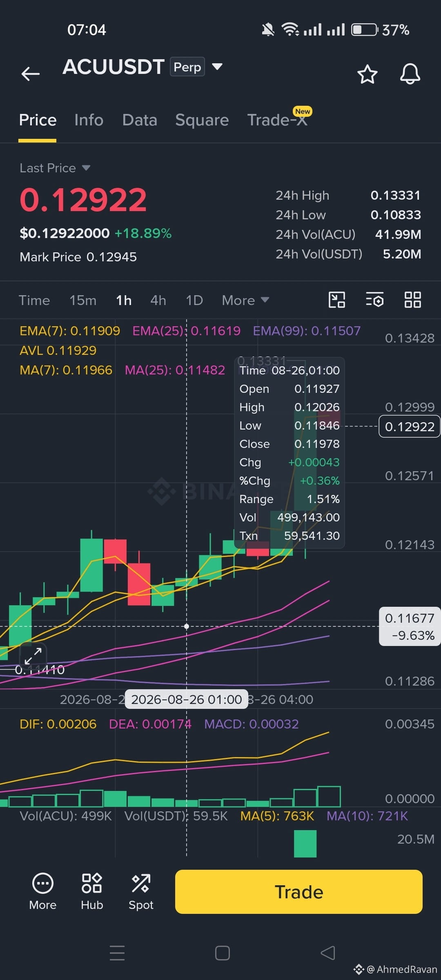Open the Square tab
The height and width of the screenshot is (980, 441).
pos(202,120)
